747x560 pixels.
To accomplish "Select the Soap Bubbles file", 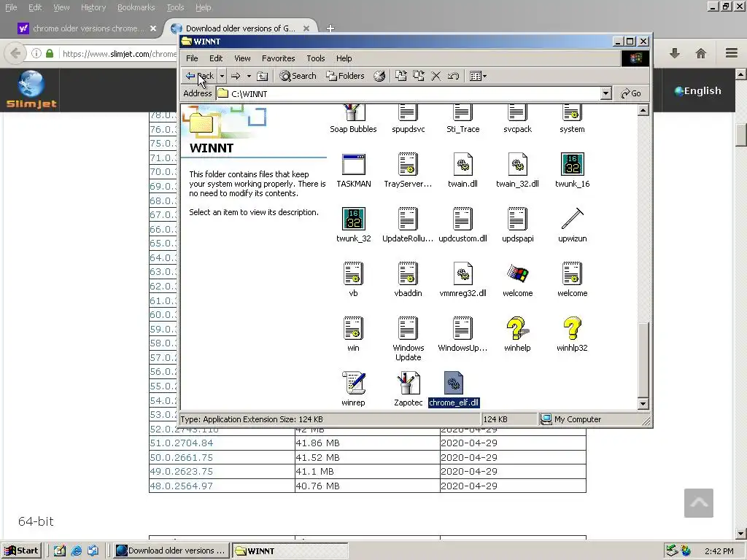I will (353, 119).
